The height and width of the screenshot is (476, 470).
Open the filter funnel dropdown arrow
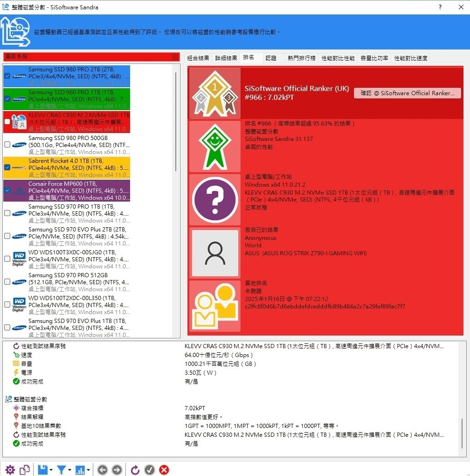pyautogui.click(x=69, y=470)
